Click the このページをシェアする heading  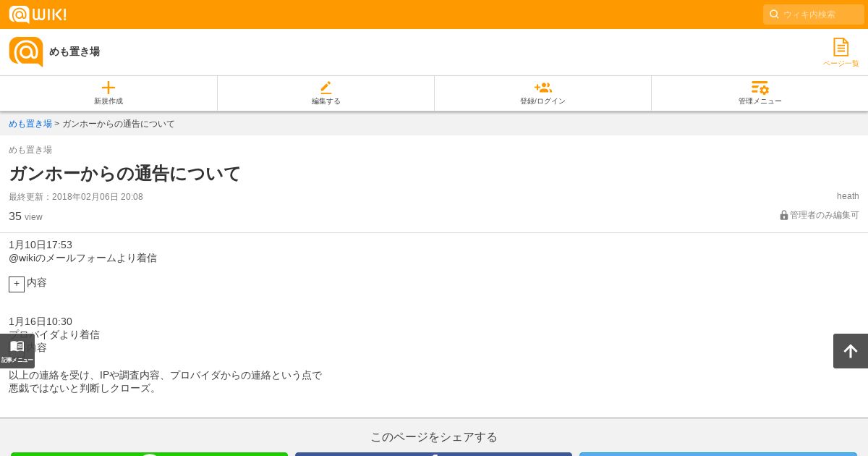[434, 437]
